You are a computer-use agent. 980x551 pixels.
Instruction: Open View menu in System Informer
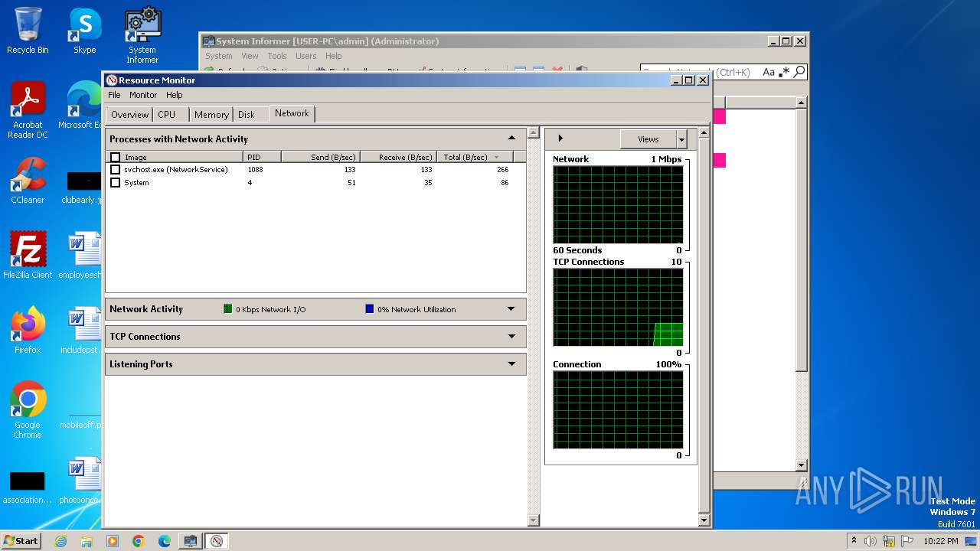pyautogui.click(x=250, y=56)
